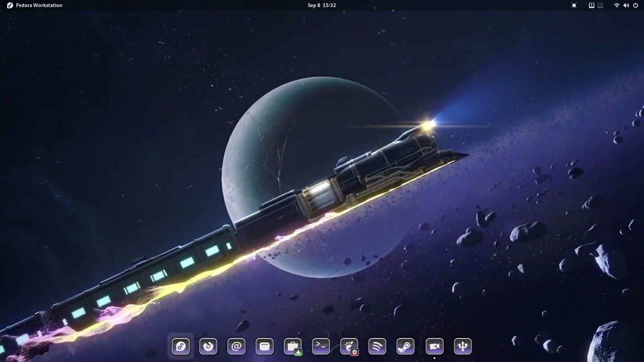
Task: Click the Fedora logo in top bar
Action: click(10, 6)
